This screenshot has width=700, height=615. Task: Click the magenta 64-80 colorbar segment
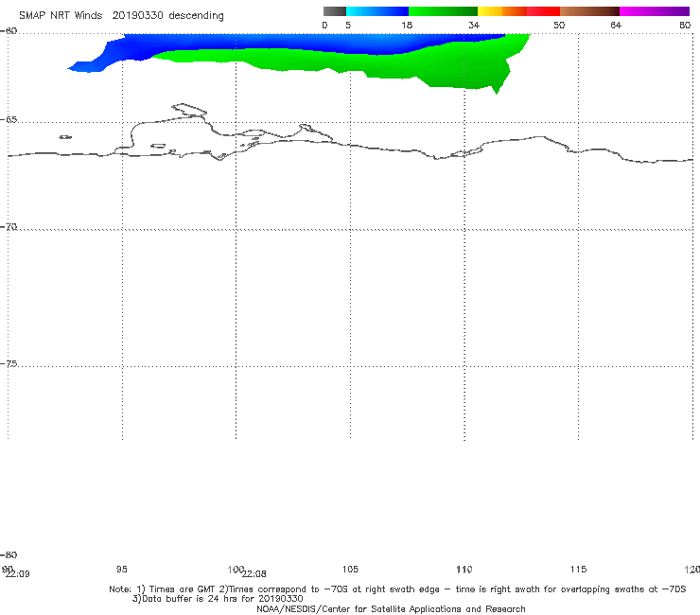[655, 11]
